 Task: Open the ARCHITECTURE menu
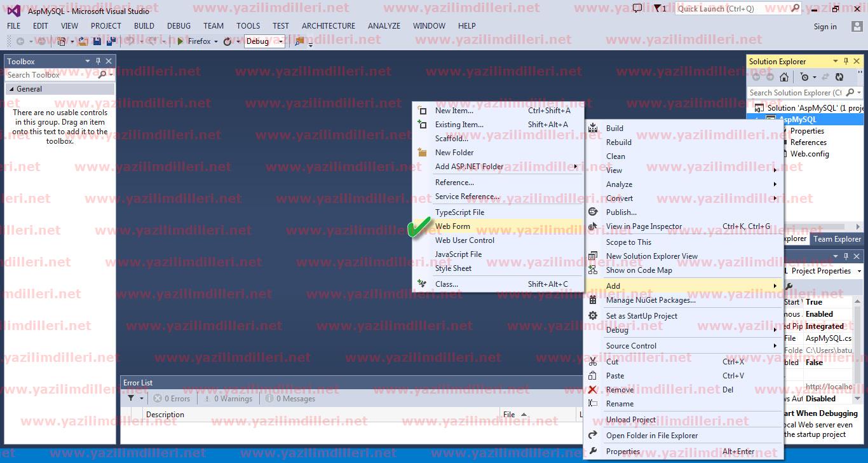(x=329, y=26)
